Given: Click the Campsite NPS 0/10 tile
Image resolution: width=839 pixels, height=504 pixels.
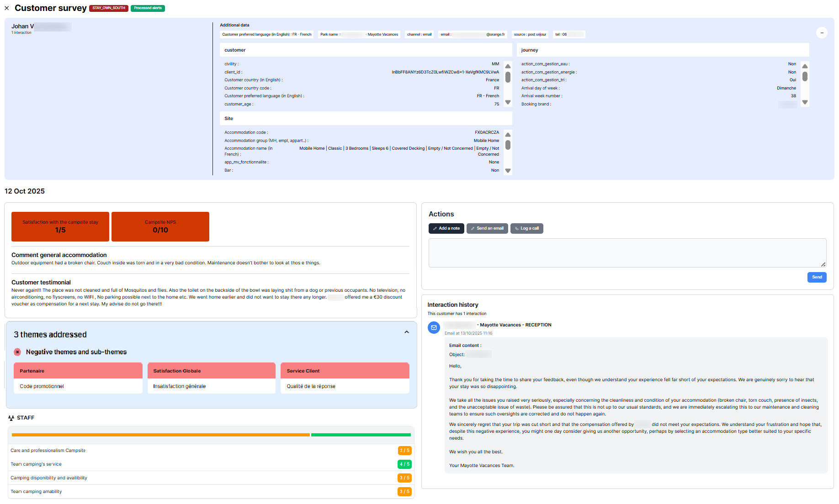Looking at the screenshot, I should click(x=160, y=226).
